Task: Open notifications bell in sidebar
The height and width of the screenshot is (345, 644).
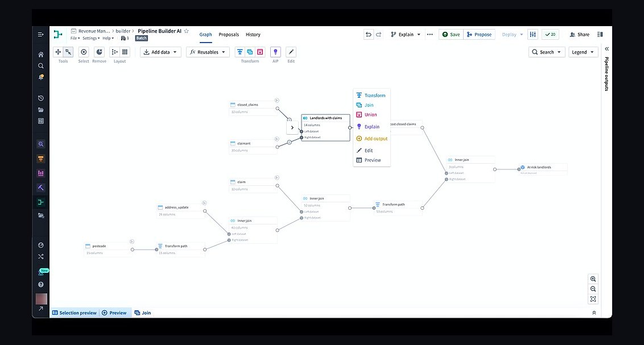Action: pos(40,77)
